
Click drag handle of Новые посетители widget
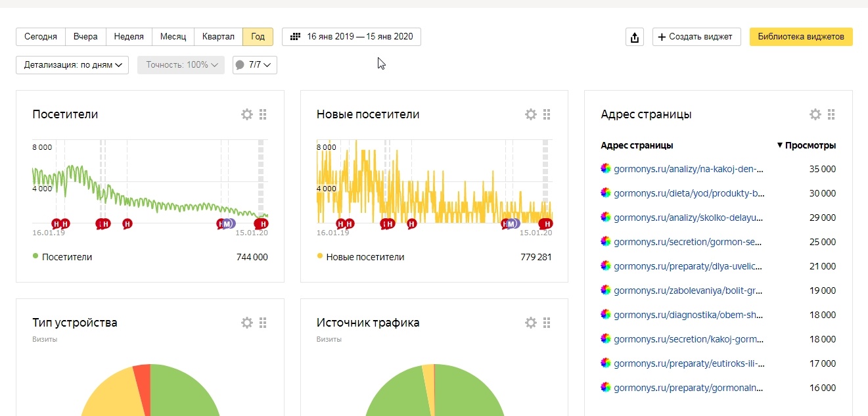547,114
